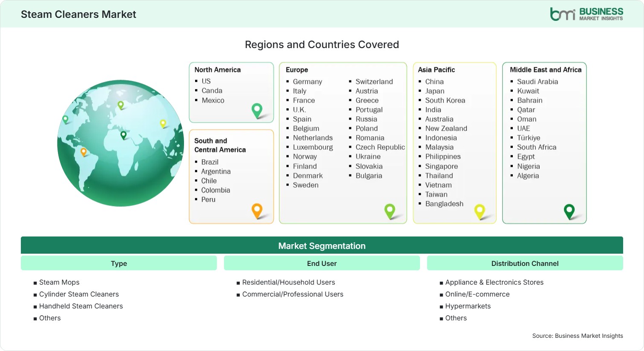Click Commercial/Professional Users entry

click(x=293, y=294)
